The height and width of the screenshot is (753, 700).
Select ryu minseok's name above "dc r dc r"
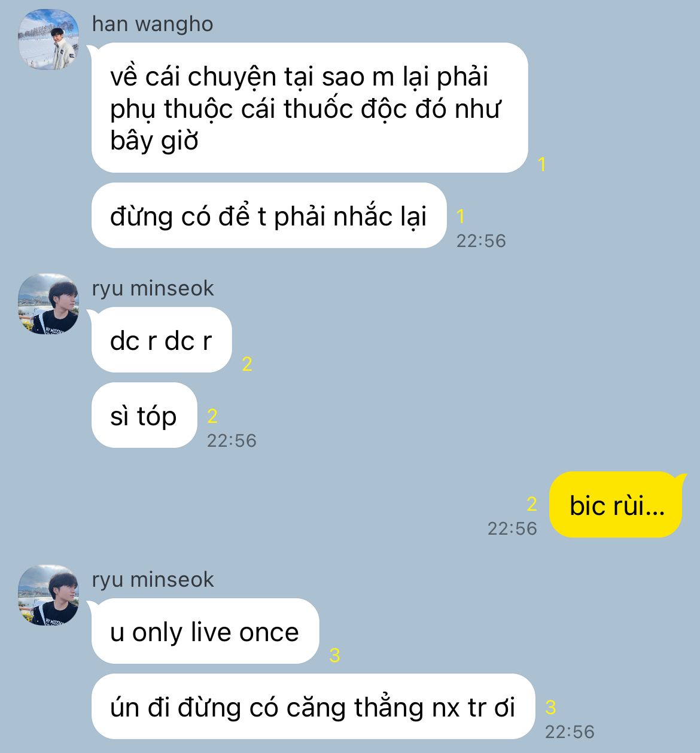tap(153, 288)
